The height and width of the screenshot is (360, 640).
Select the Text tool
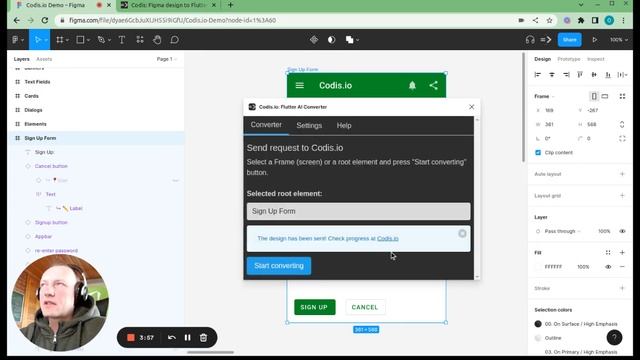122,40
